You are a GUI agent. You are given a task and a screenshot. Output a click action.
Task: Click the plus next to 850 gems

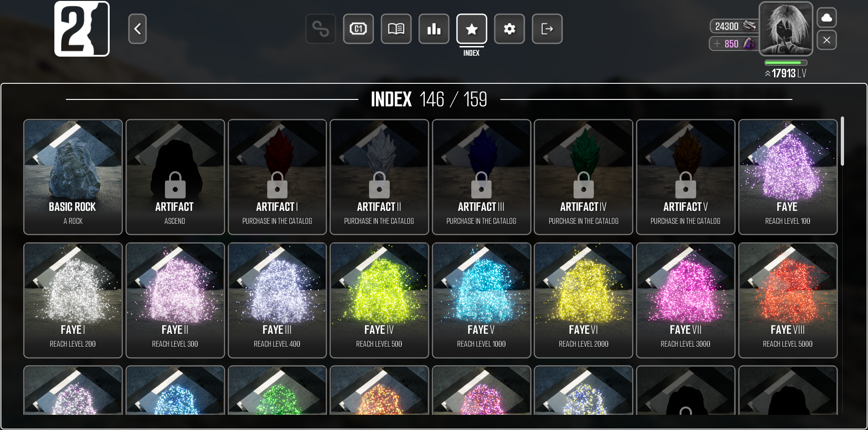(717, 44)
